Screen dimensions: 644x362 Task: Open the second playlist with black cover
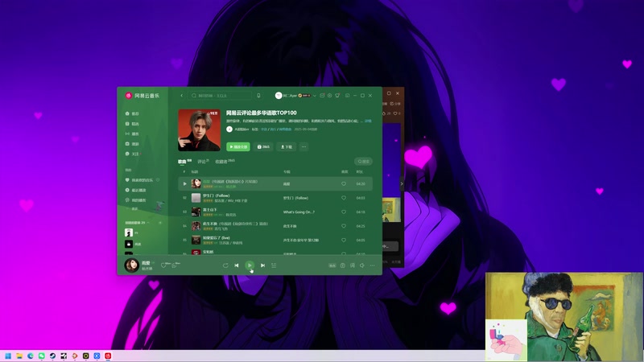tap(129, 244)
